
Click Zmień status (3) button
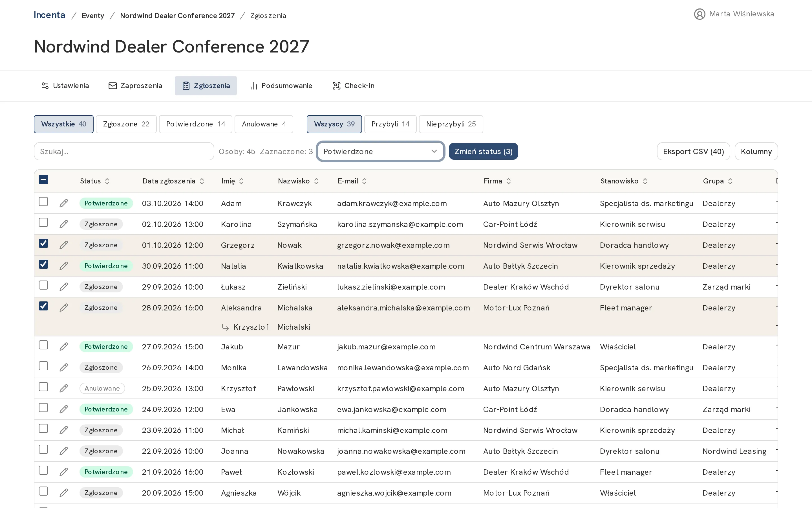pos(483,152)
